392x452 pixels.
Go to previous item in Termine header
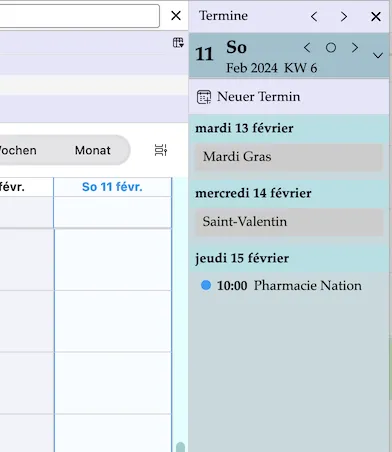[x=314, y=16]
